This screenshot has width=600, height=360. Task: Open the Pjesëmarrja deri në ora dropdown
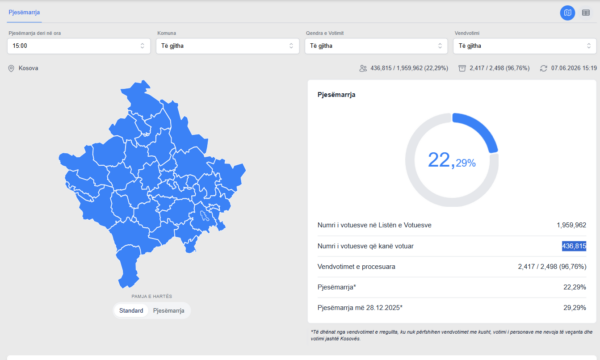pos(78,46)
